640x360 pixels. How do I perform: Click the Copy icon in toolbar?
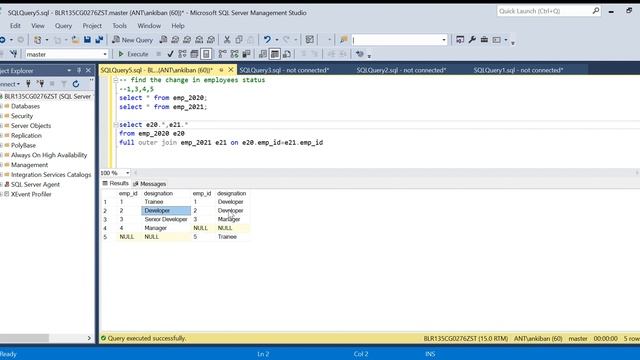click(239, 40)
